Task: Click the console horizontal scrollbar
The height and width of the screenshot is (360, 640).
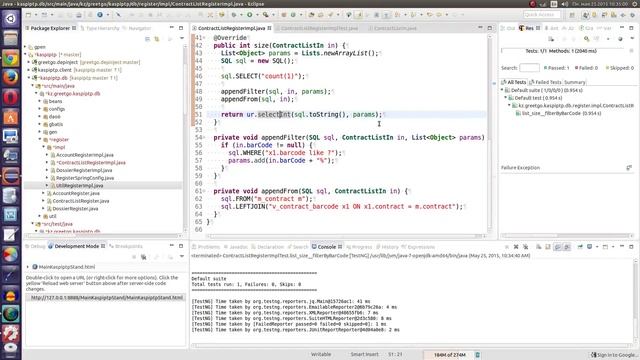Action: coord(412,345)
